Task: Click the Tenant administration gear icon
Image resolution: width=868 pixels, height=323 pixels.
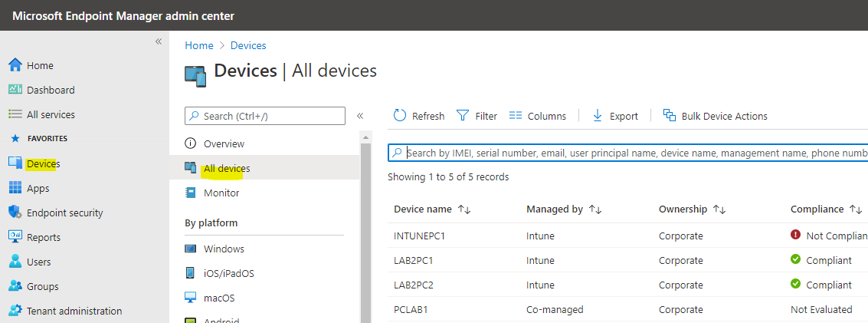Action: (x=15, y=310)
